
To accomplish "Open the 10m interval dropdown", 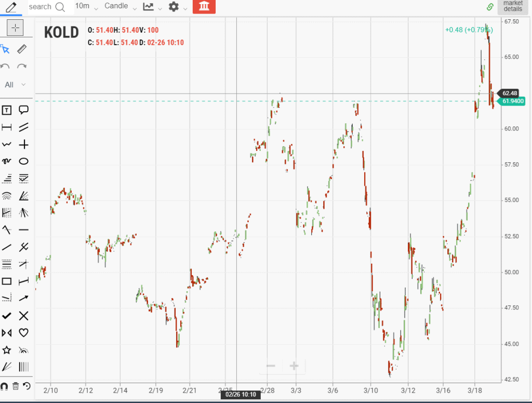I will [x=87, y=6].
